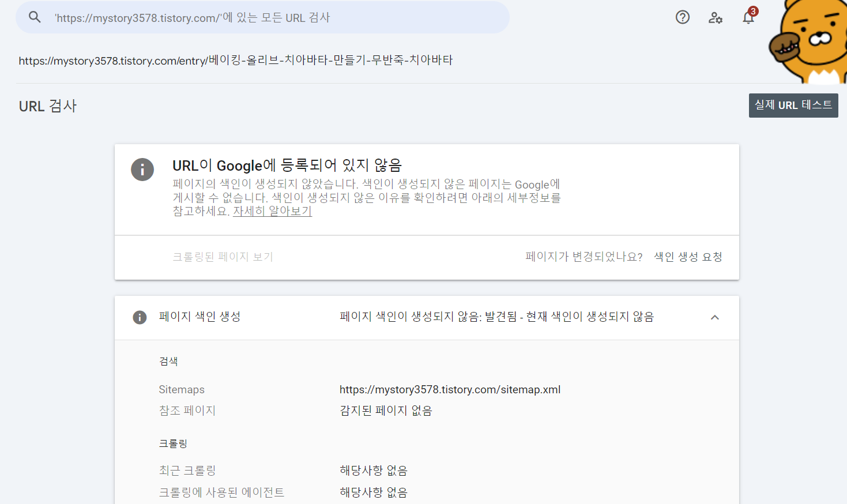Click the 실제 URL 테스트 button

point(793,106)
